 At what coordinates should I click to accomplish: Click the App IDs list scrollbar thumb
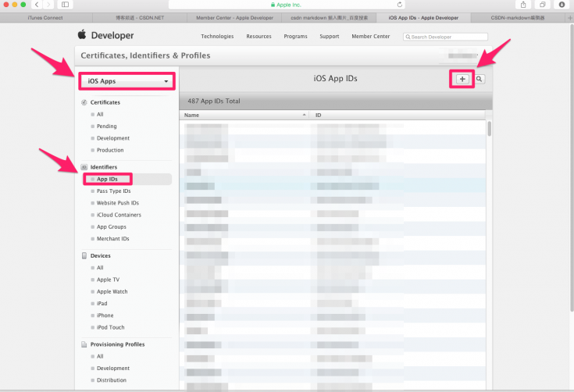pyautogui.click(x=490, y=129)
